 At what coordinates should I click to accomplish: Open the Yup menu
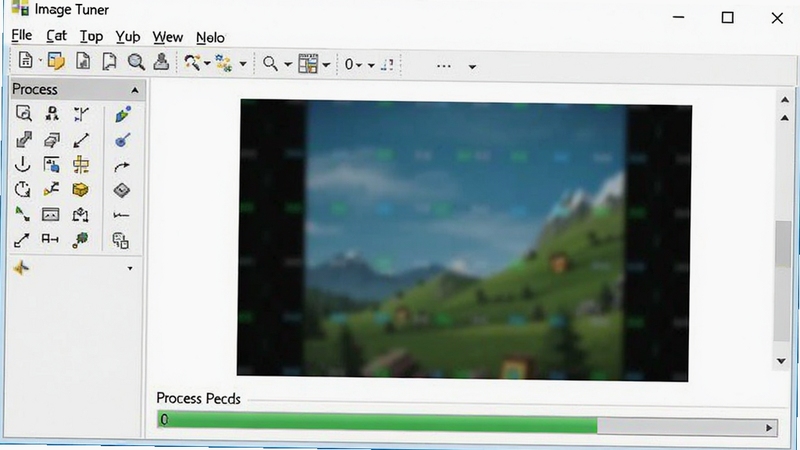[128, 37]
